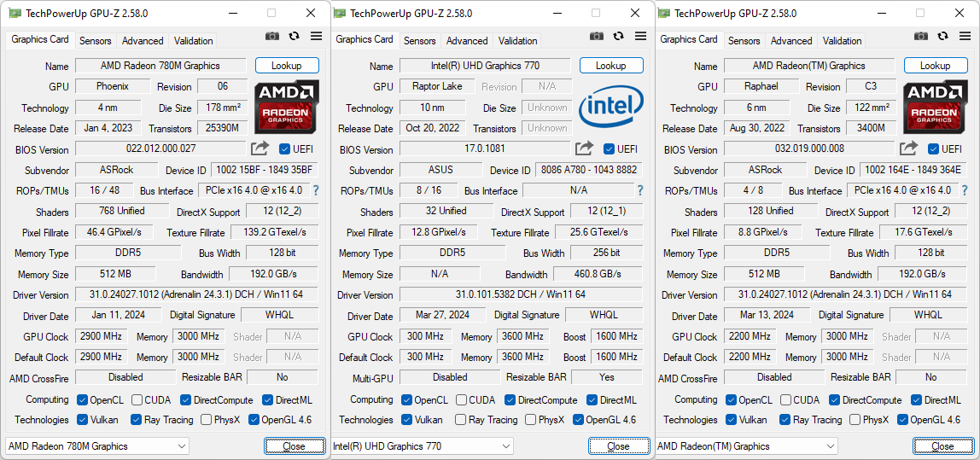Screen dimensions: 980x460
Task: Click refresh icon in AMD Radeon 780M window
Action: [x=294, y=36]
